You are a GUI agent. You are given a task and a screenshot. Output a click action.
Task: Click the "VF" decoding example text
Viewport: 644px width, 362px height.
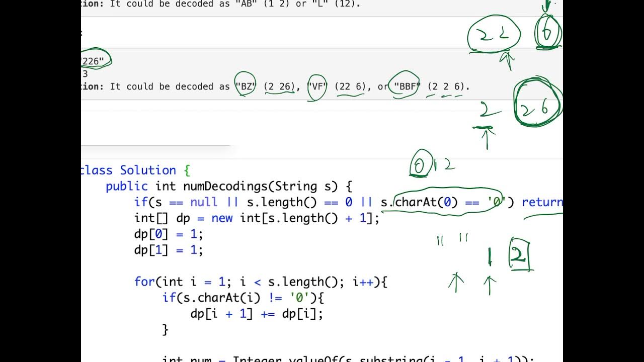tap(317, 86)
